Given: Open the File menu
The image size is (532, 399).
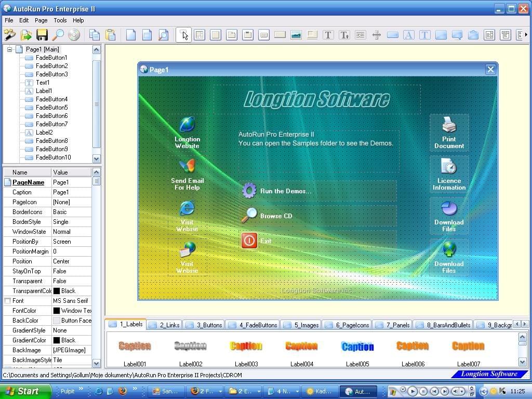Looking at the screenshot, I should point(9,20).
